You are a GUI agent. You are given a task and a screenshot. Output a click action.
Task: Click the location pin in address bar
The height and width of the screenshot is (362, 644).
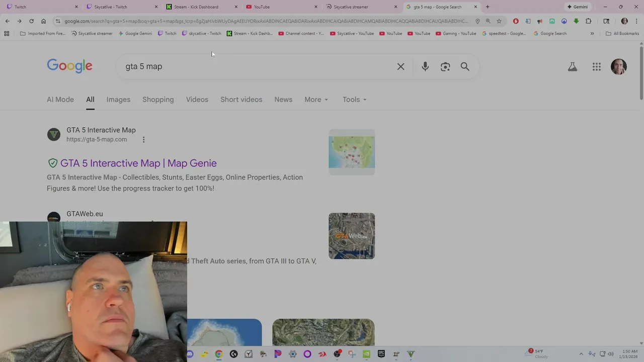click(477, 21)
